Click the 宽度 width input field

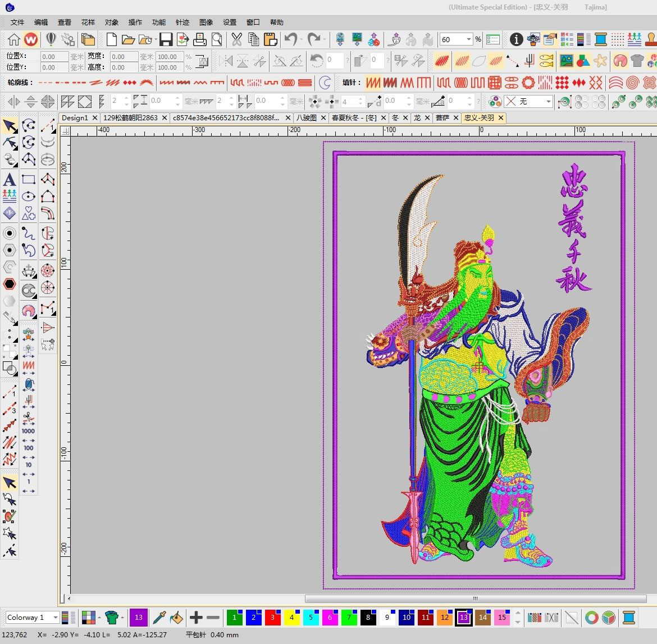124,57
